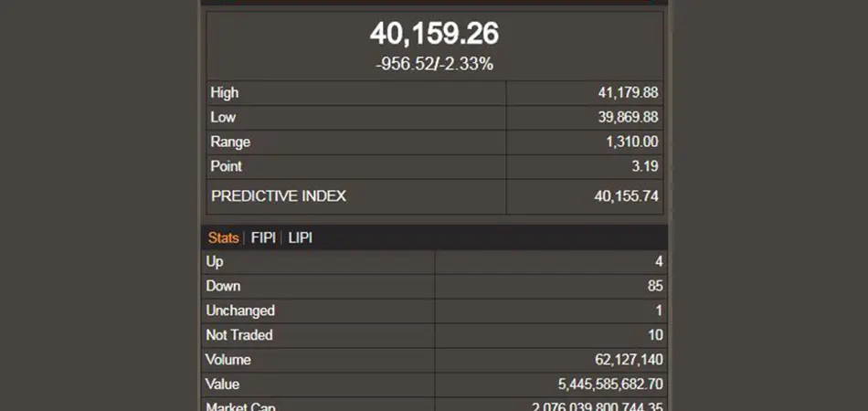Click the index value 40,159.26
868x411 pixels.
click(x=434, y=34)
